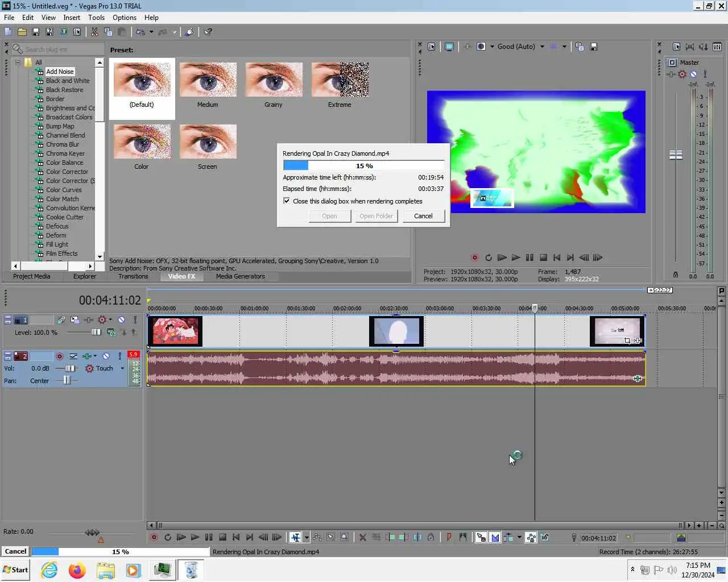Open the edit tool dropdown arrow in timeline toolbar
Screen dimensions: 728x582
pyautogui.click(x=307, y=537)
